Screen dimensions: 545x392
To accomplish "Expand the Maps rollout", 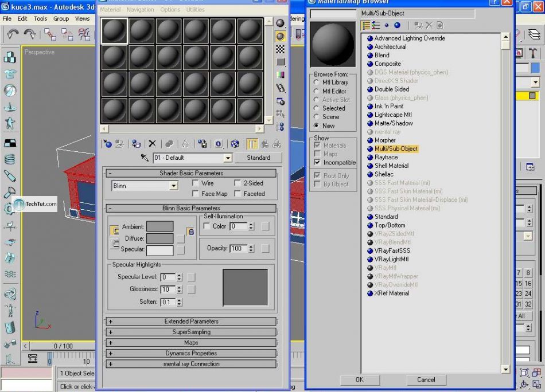I will [190, 343].
